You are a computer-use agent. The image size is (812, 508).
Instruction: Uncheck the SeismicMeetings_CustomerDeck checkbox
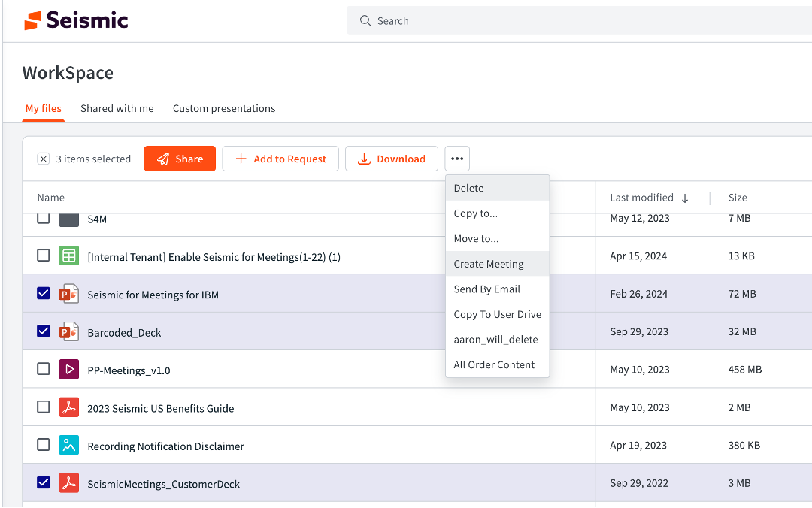pos(44,482)
